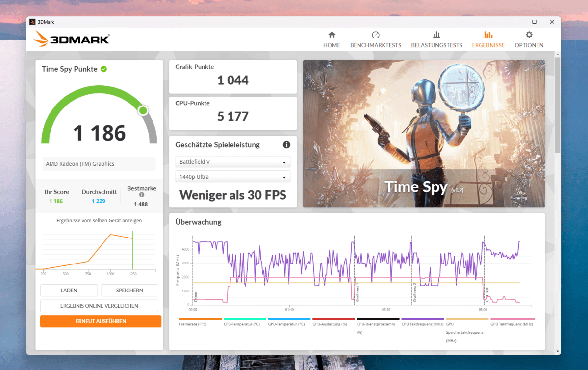Select the ERGEBNISSE tab
Screen dimensions: 588x370
(x=488, y=40)
